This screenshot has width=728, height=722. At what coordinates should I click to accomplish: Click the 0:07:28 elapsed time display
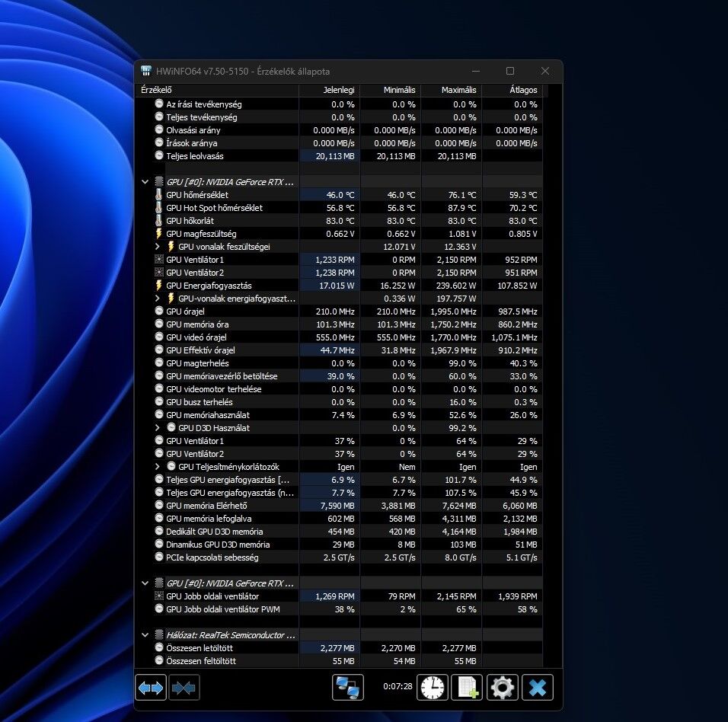point(398,686)
